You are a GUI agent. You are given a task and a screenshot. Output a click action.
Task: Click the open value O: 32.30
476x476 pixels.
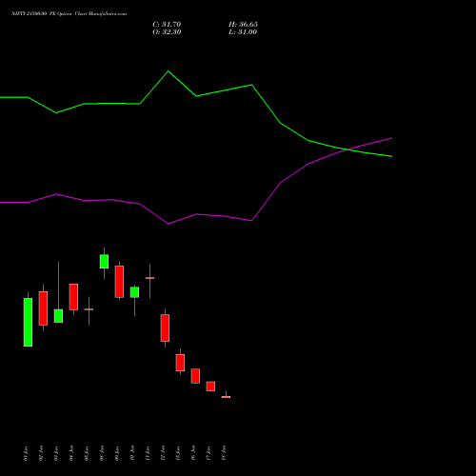pos(167,32)
